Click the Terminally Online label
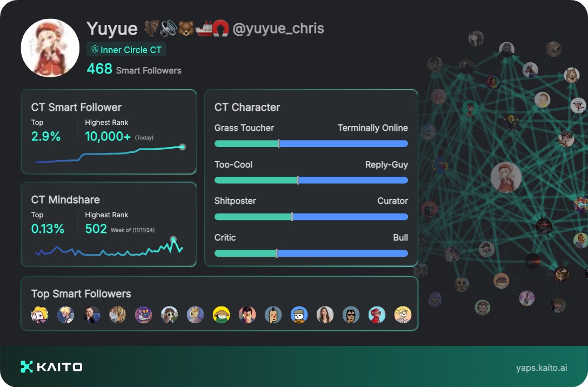The height and width of the screenshot is (387, 588). coord(373,128)
